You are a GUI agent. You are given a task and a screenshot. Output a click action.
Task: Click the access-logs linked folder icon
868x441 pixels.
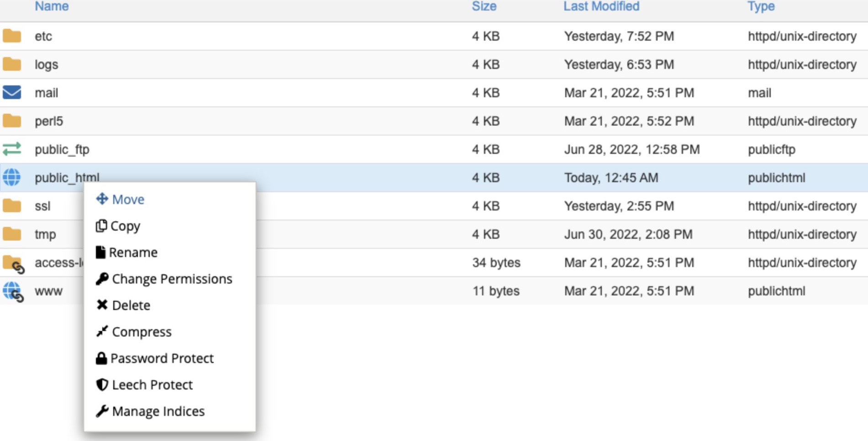(x=13, y=264)
